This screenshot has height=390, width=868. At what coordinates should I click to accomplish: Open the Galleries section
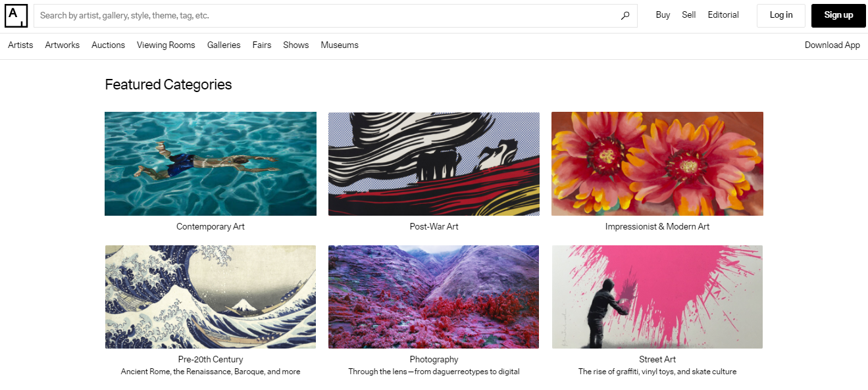[x=224, y=45]
